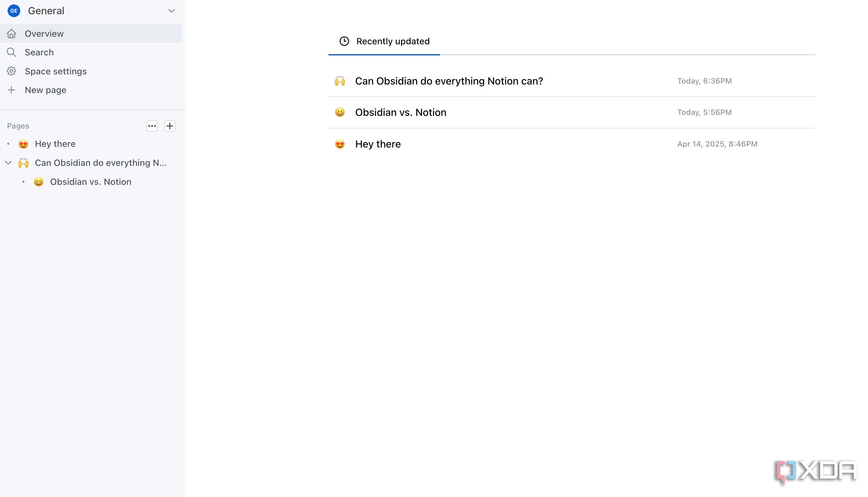Switch to the Recently updated tab
868x497 pixels.
(x=384, y=41)
